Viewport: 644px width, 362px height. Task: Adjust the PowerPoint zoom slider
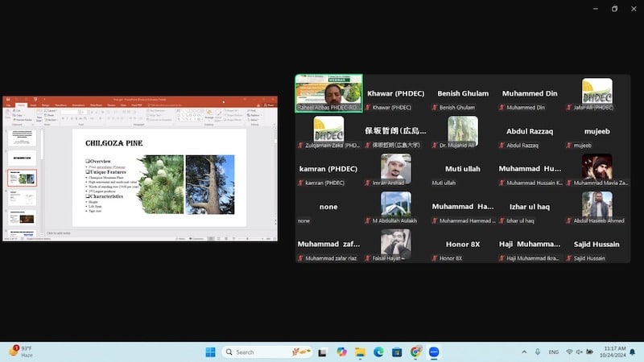(x=247, y=238)
